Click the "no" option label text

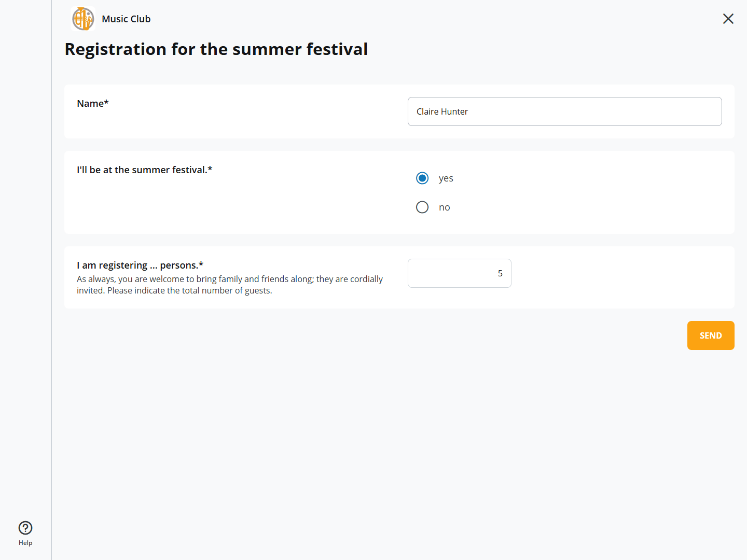(444, 207)
